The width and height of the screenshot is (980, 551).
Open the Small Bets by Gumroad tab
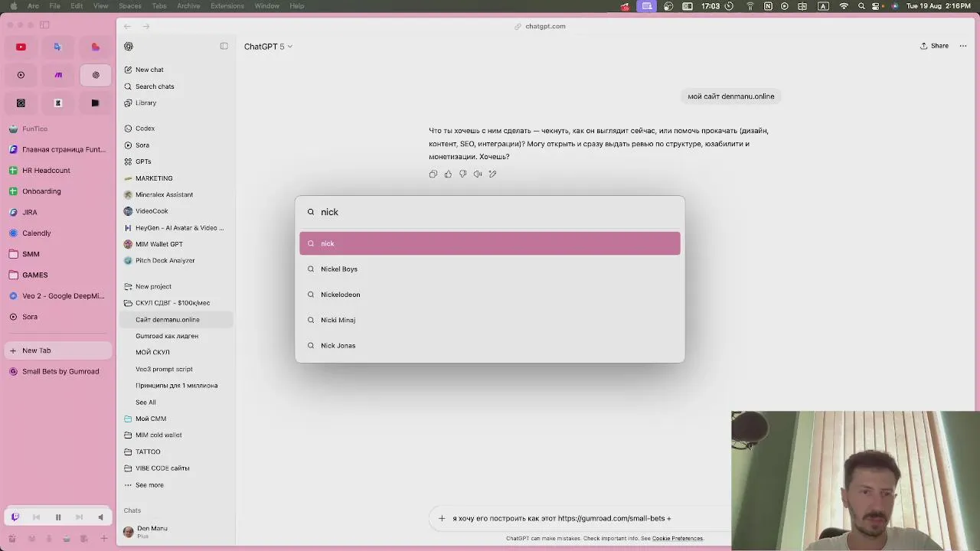[x=57, y=371]
